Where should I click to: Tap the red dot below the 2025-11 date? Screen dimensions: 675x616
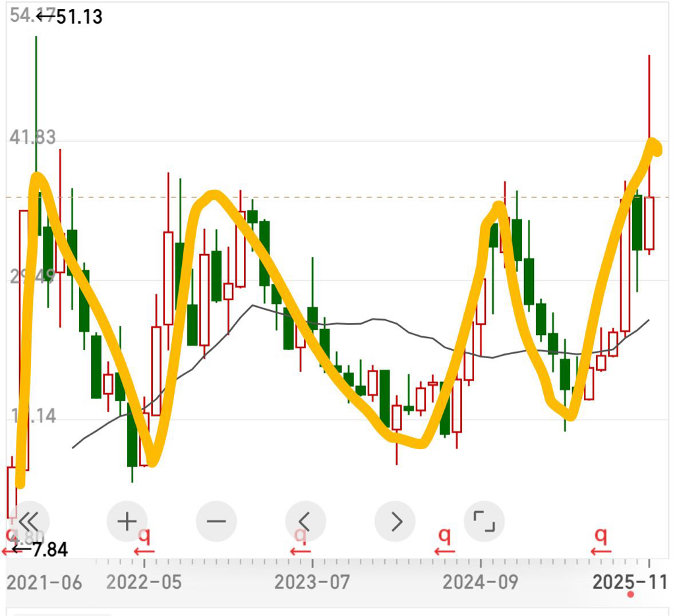(631, 595)
